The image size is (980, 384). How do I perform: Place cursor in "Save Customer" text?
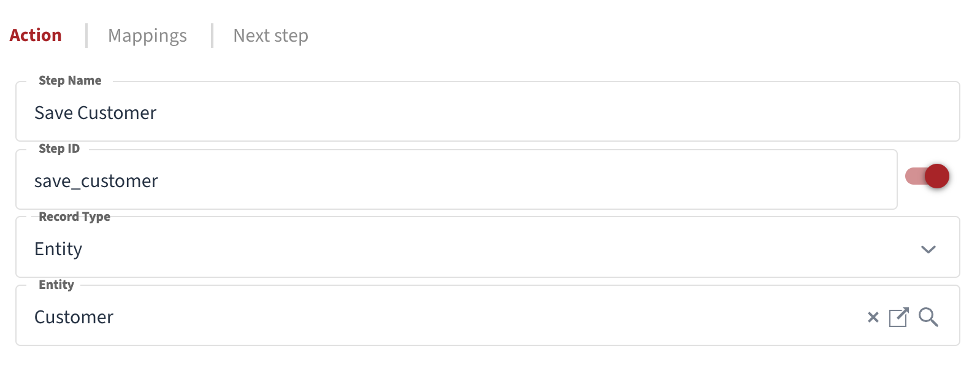[95, 113]
